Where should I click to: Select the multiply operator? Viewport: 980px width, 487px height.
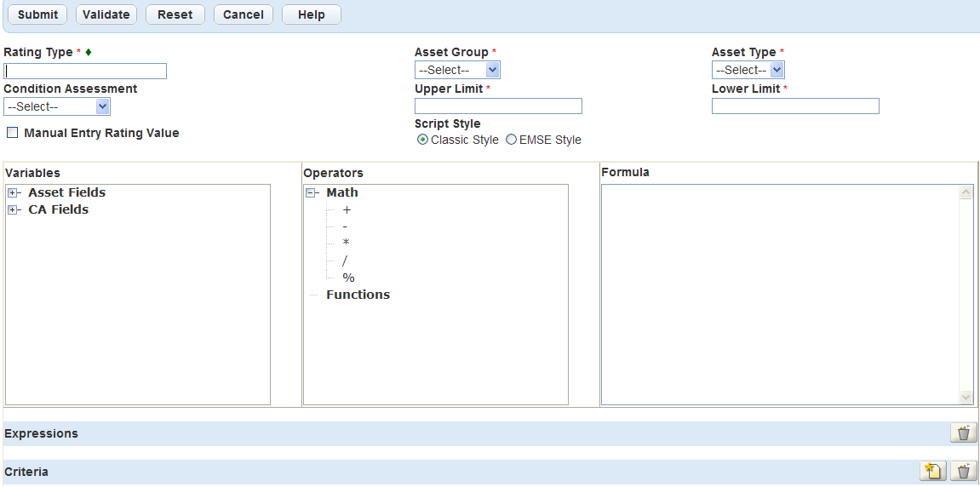pos(346,243)
